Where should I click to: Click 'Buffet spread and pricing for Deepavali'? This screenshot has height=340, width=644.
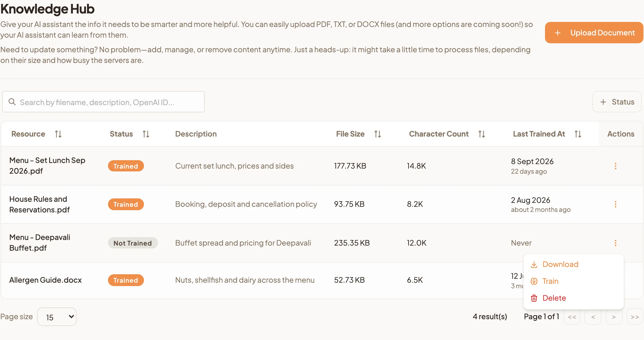pos(243,243)
